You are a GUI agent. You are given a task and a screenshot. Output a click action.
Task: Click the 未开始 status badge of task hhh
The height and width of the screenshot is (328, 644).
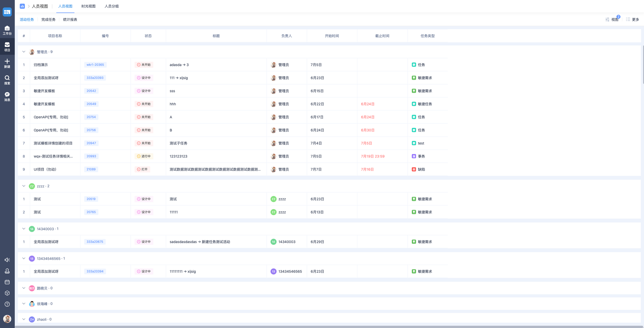click(144, 104)
